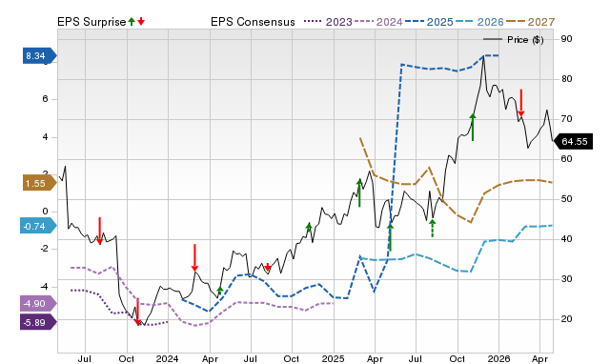Click the -4.90 value tag for 2024

tap(38, 303)
